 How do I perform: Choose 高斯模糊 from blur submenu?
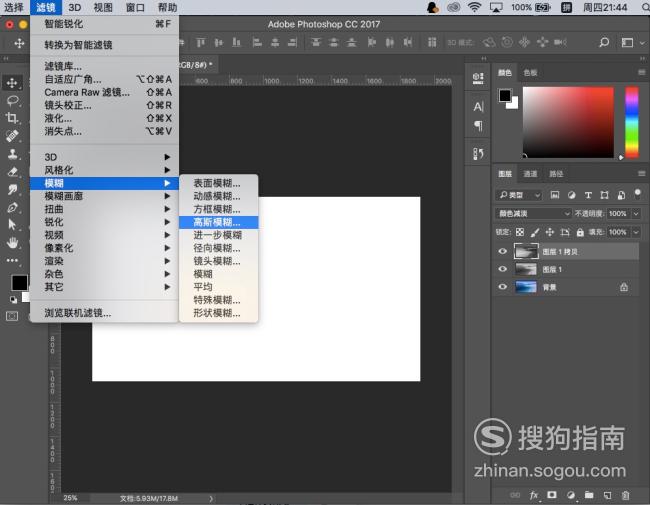(218, 222)
